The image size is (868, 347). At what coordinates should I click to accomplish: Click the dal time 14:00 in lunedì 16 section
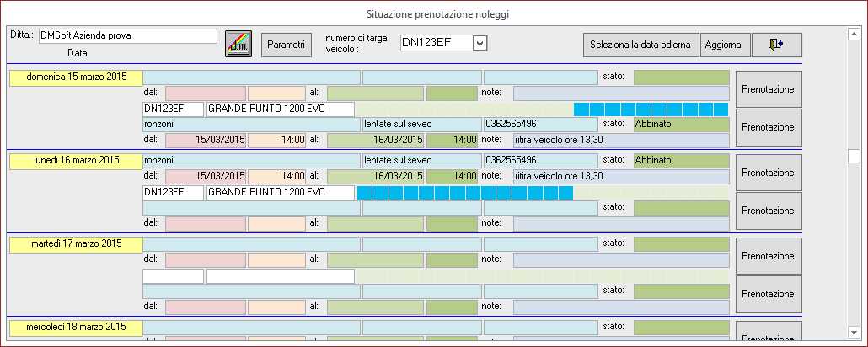(276, 177)
